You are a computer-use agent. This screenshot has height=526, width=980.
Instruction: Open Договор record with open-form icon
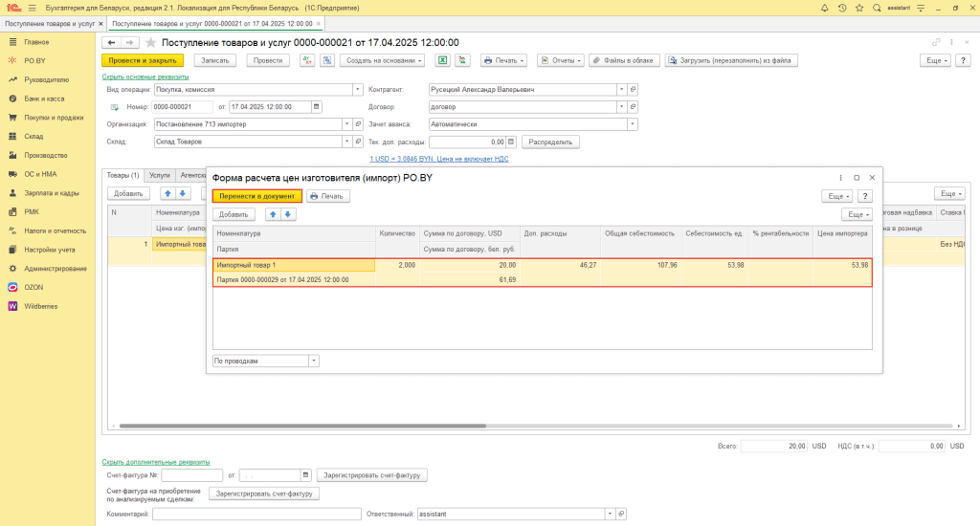633,107
